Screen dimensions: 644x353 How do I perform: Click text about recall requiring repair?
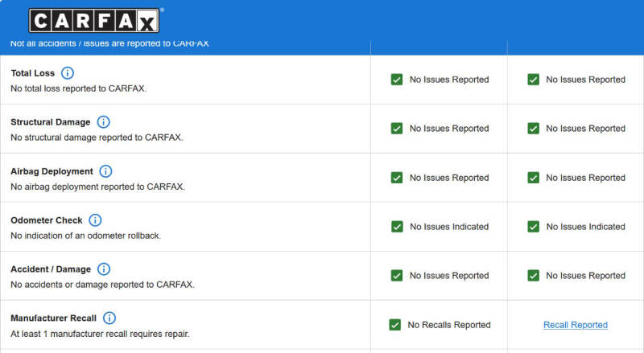coord(100,334)
